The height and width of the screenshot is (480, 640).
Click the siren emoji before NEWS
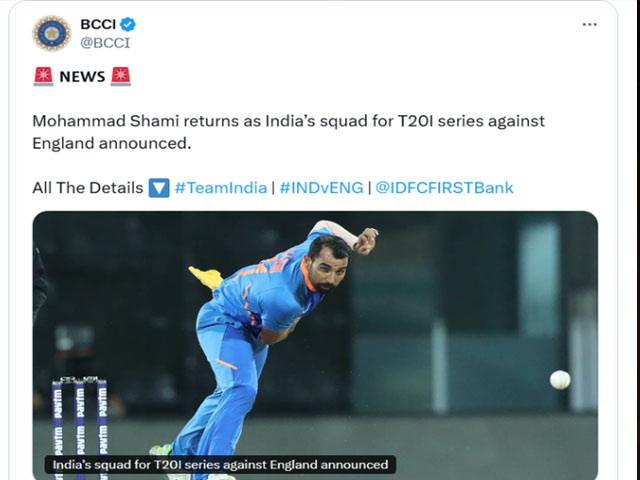pyautogui.click(x=43, y=76)
